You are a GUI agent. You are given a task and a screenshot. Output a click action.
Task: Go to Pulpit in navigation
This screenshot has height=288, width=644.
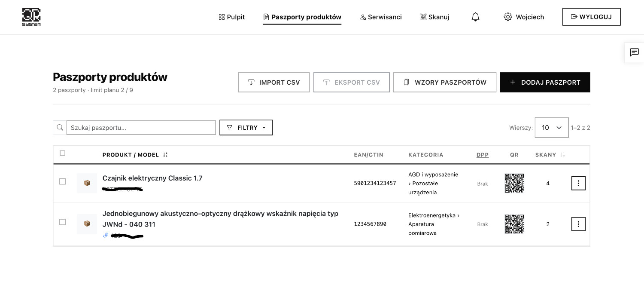coord(232,17)
